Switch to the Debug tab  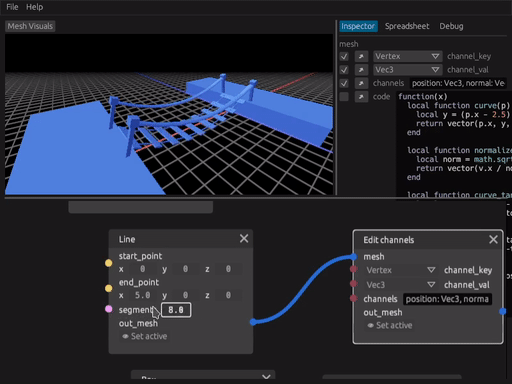pos(451,26)
